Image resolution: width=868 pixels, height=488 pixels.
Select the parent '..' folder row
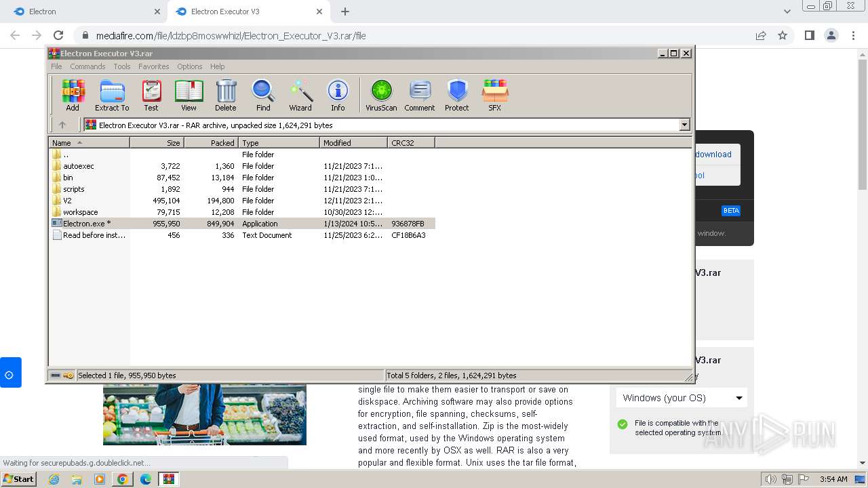242,155
